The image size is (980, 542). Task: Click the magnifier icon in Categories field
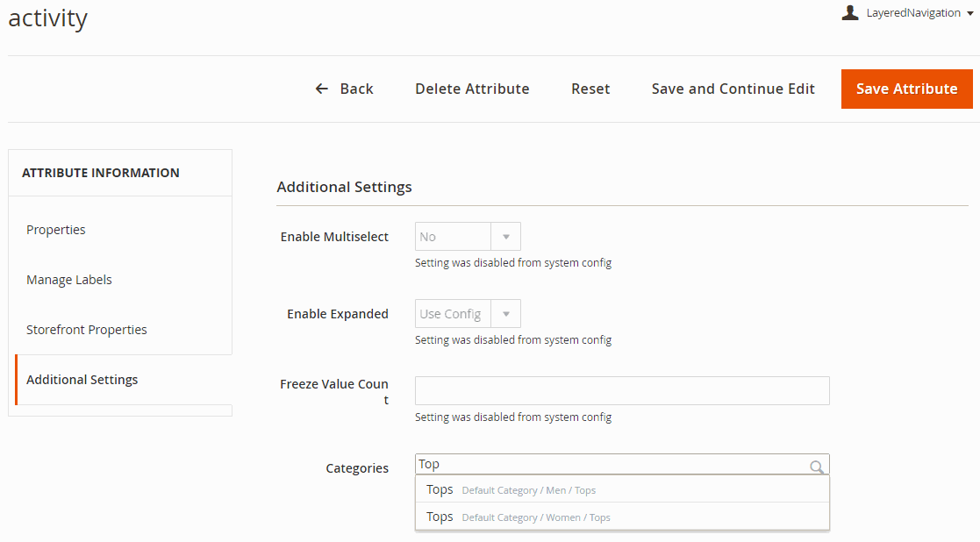point(817,466)
